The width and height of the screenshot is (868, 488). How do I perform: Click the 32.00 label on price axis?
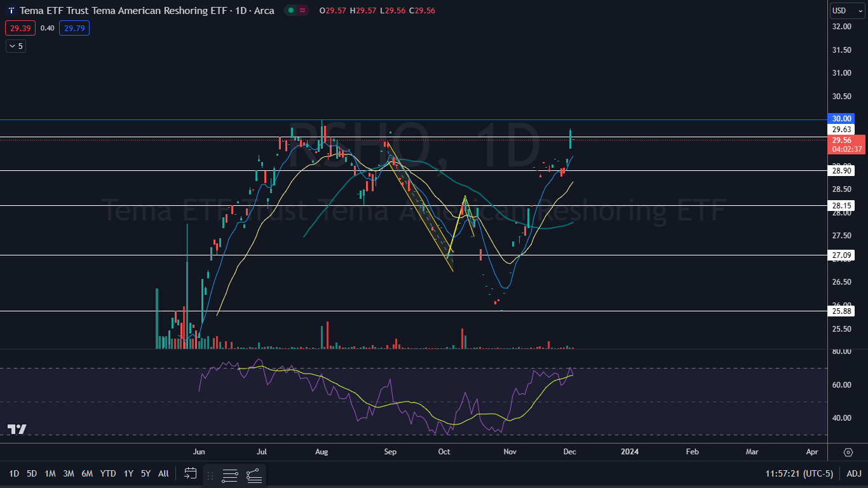pos(841,27)
